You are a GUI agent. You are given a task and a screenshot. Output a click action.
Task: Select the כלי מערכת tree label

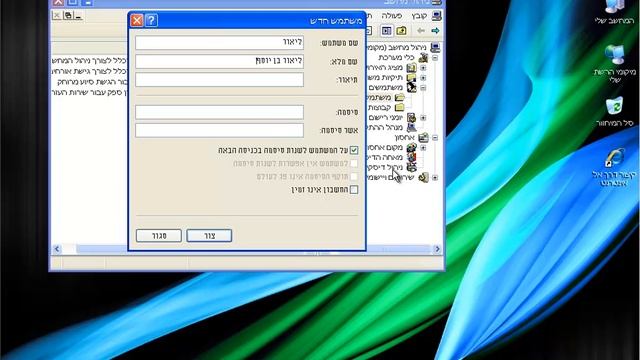[x=396, y=58]
